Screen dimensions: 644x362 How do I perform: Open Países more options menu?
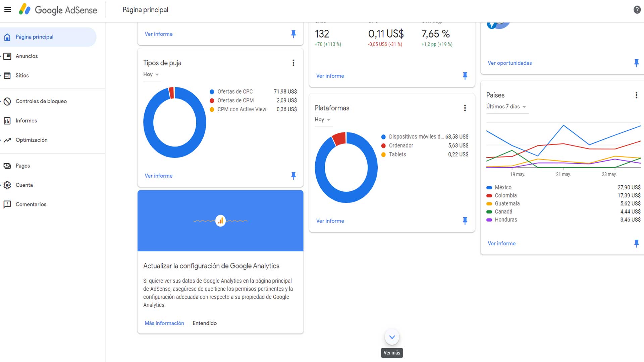pyautogui.click(x=636, y=95)
